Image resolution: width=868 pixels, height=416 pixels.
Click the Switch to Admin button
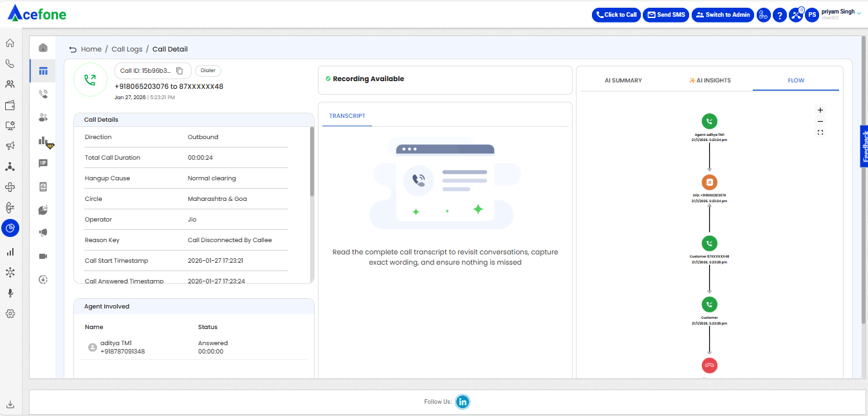(x=723, y=15)
